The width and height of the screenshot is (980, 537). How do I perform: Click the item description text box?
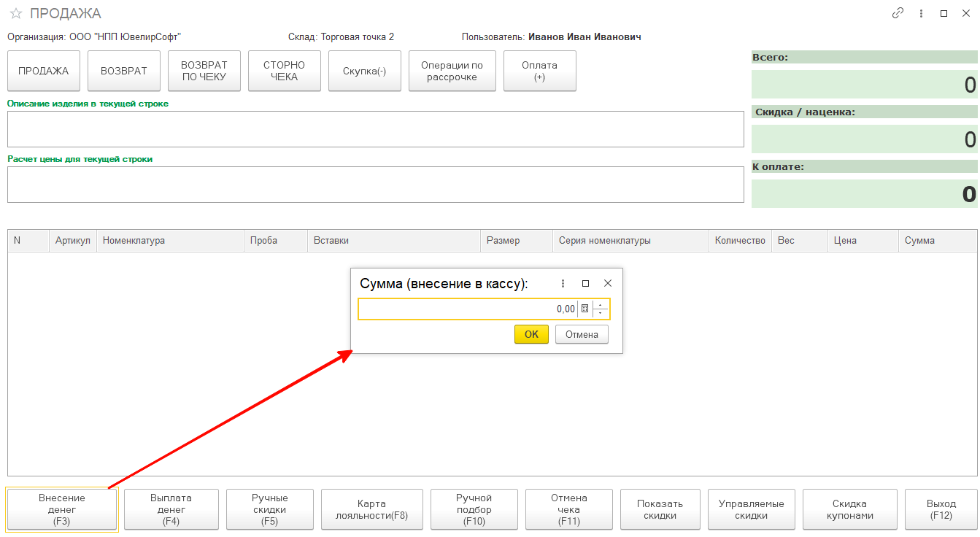[375, 129]
